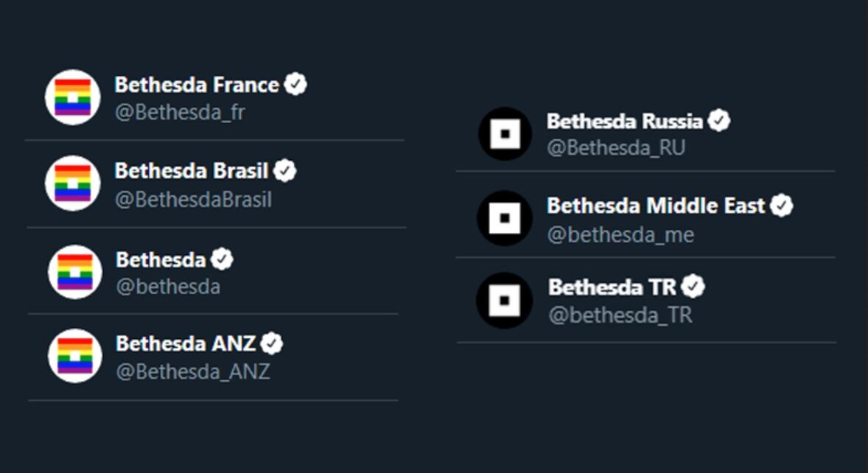Screen dimensions: 868x473
Task: Click verified badge next to Bethesda Russia
Action: pyautogui.click(x=718, y=121)
